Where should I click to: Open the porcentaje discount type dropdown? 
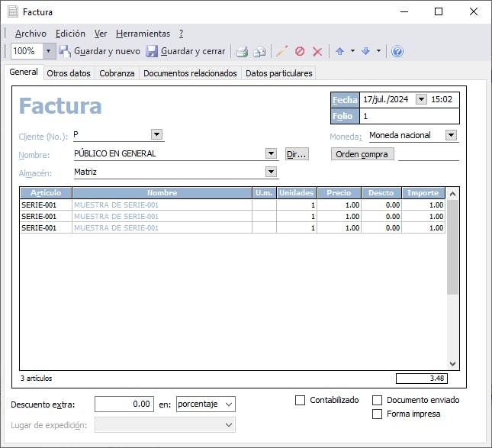point(229,404)
